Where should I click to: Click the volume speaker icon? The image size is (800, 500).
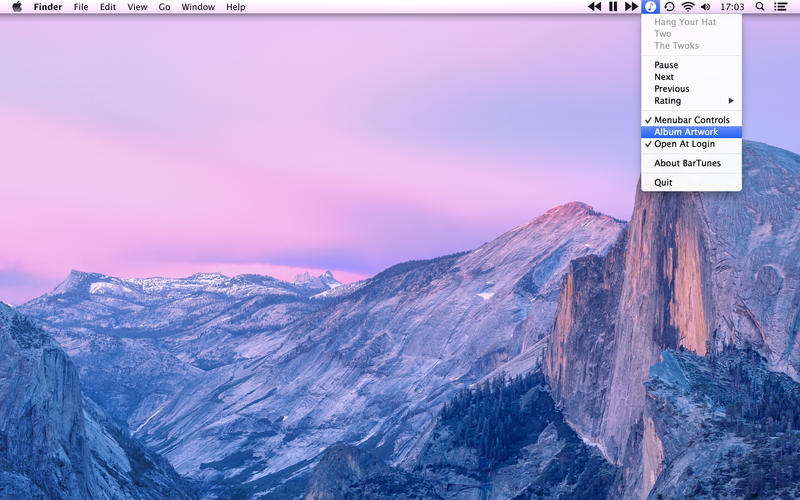[x=706, y=7]
